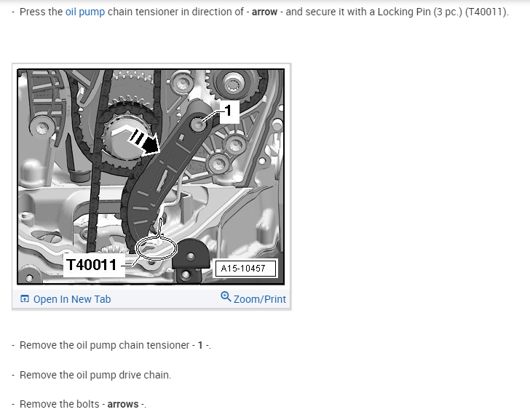The image size is (530, 420).
Task: Click the Open In New Tab icon
Action: [x=25, y=298]
